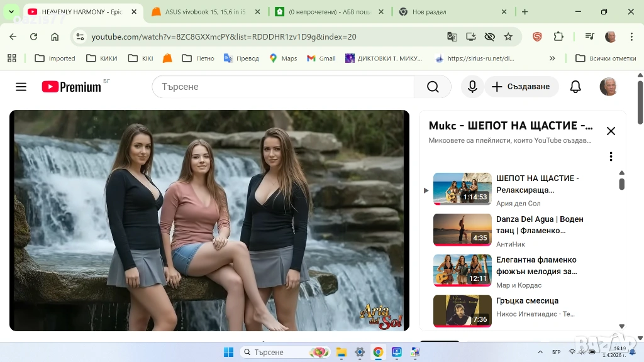The height and width of the screenshot is (362, 644).
Task: Click the YouTube Търсене search field
Action: tap(283, 87)
